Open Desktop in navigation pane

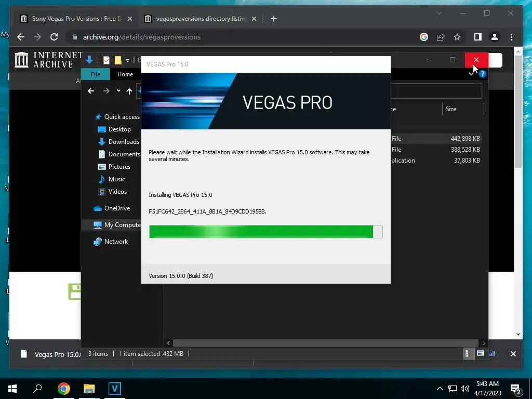point(114,129)
